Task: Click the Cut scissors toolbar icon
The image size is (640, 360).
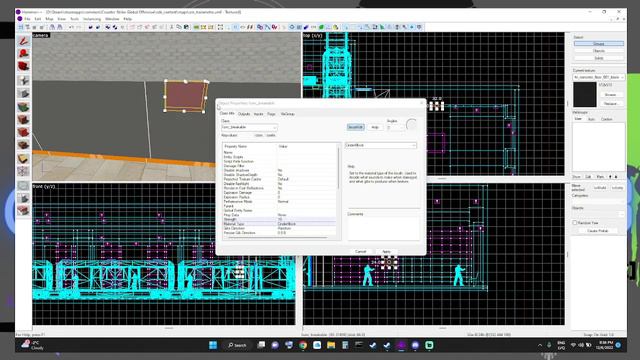Action: tap(172, 27)
